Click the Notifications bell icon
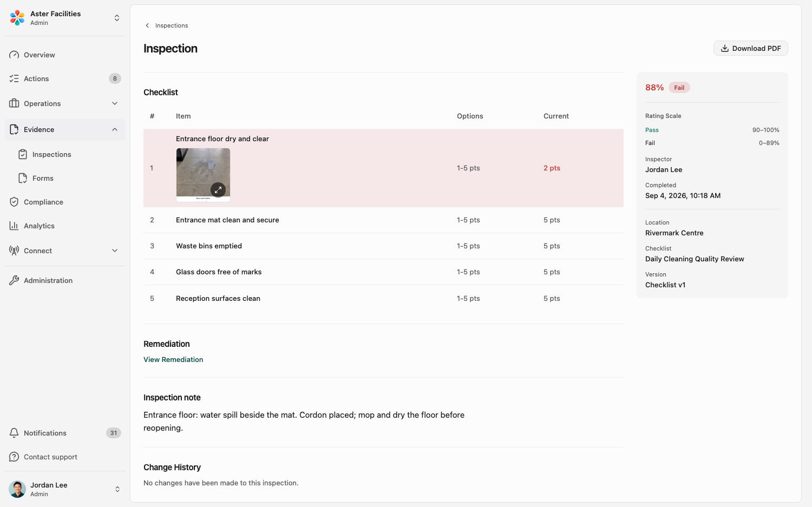The height and width of the screenshot is (507, 812). (14, 433)
